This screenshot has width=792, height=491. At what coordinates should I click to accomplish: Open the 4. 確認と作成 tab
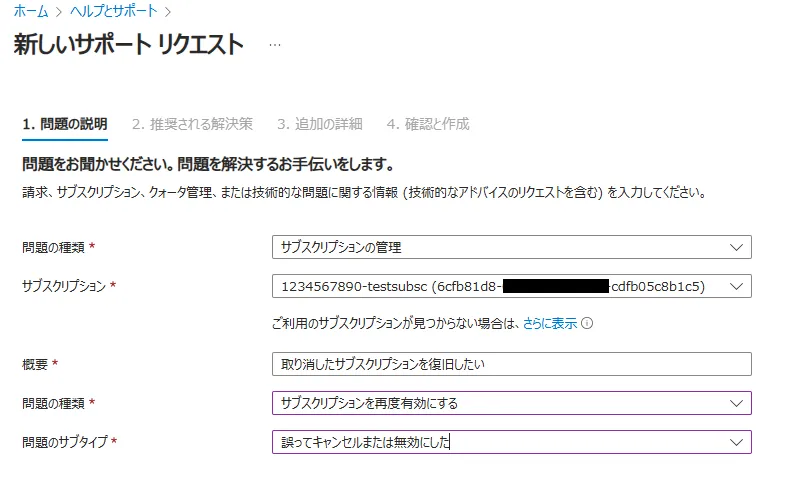(428, 124)
